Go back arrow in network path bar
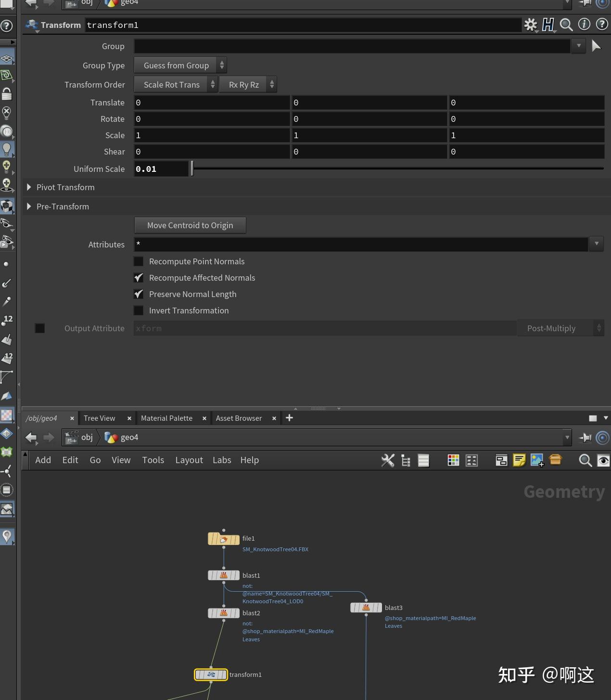The height and width of the screenshot is (700, 611). [31, 438]
